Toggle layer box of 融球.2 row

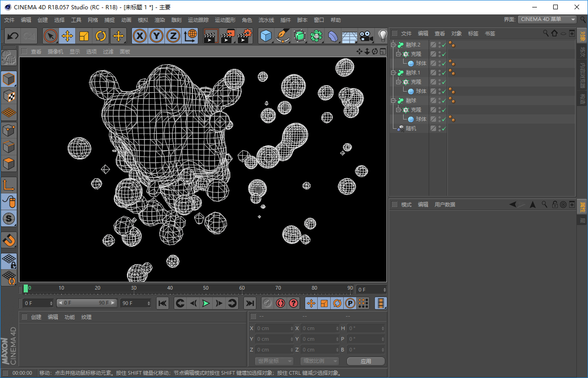point(433,45)
